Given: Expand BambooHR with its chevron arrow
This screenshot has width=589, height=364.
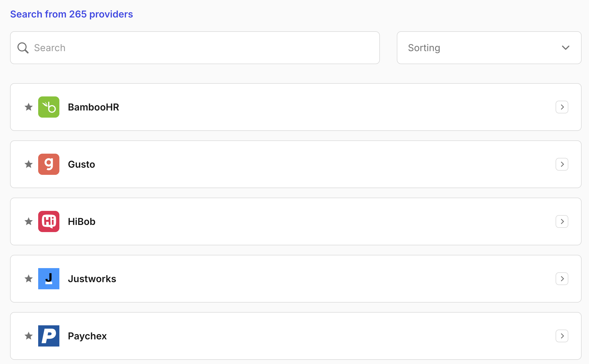Looking at the screenshot, I should [x=562, y=107].
